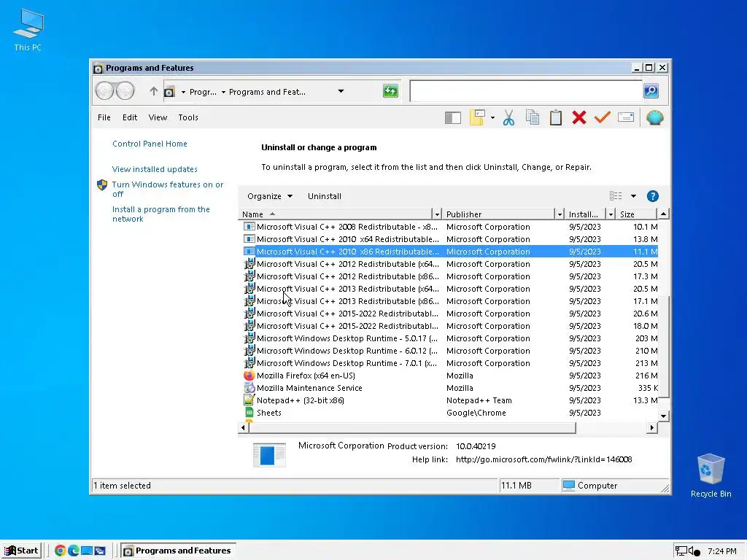747x560 pixels.
Task: Sort by the Size column header
Action: pyautogui.click(x=636, y=214)
